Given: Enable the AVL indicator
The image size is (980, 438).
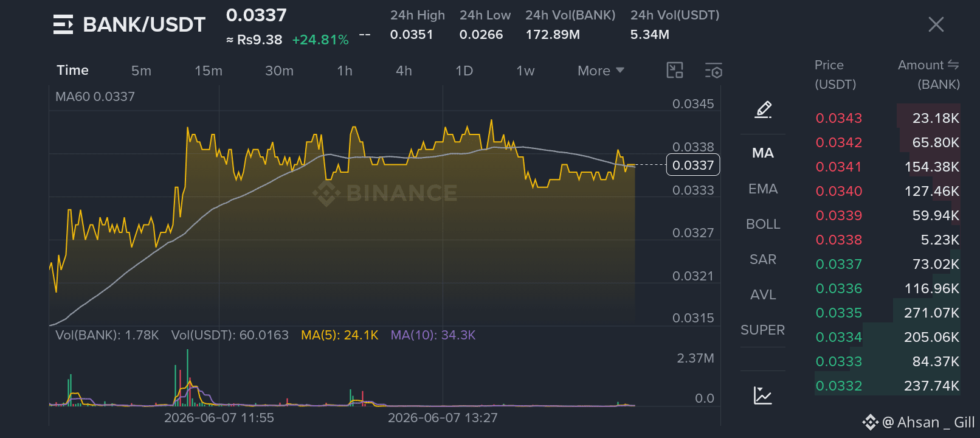Looking at the screenshot, I should coord(763,294).
